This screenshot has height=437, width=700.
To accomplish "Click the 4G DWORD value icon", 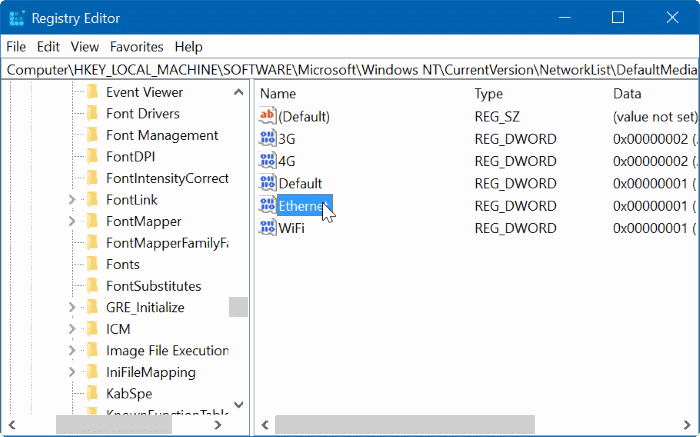I will coord(267,161).
